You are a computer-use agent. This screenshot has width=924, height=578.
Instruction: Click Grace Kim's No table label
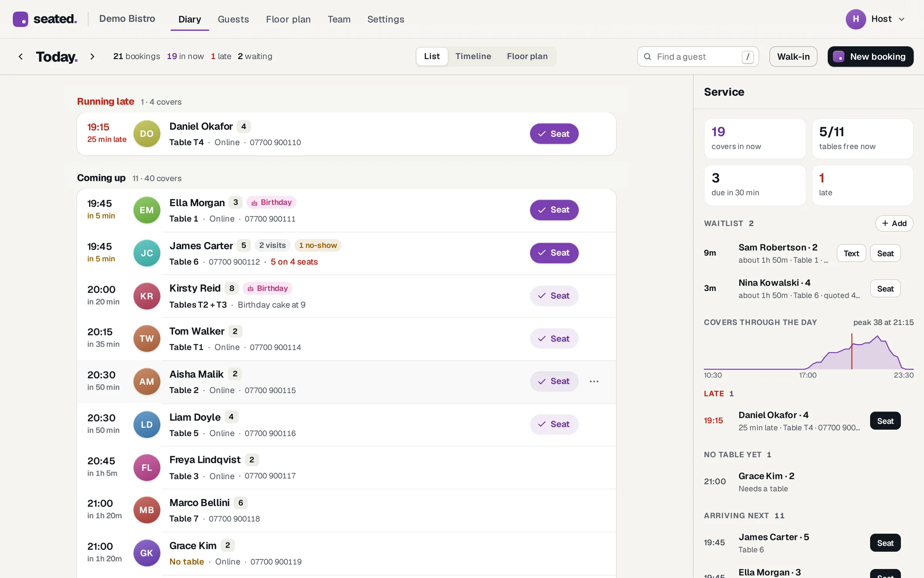[187, 562]
